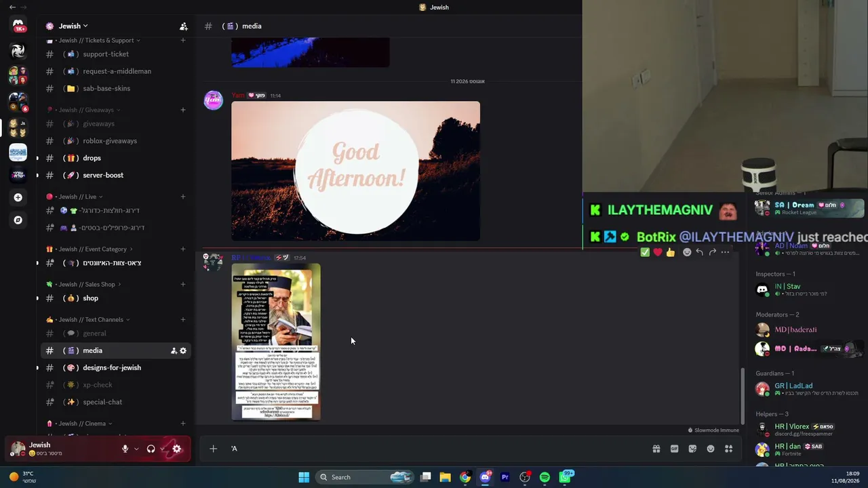Open the Good Afternoon image attachment
Screen dimensions: 868x488
tap(355, 171)
